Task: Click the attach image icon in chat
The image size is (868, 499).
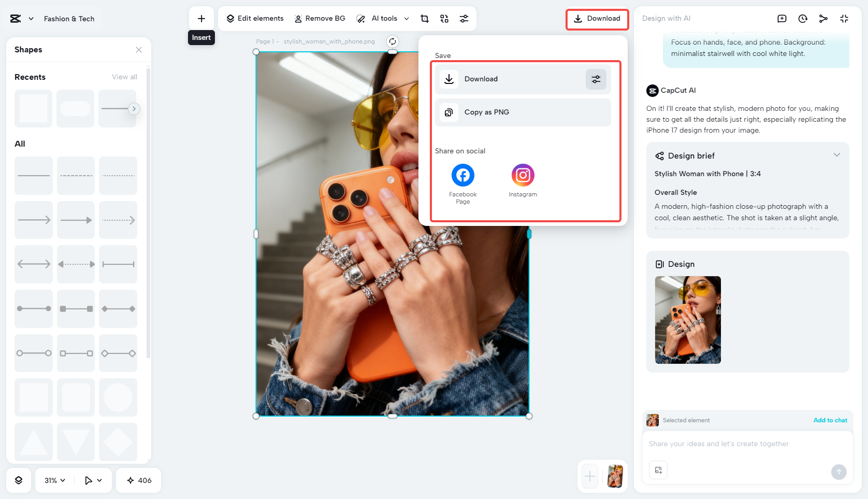Action: click(x=658, y=470)
